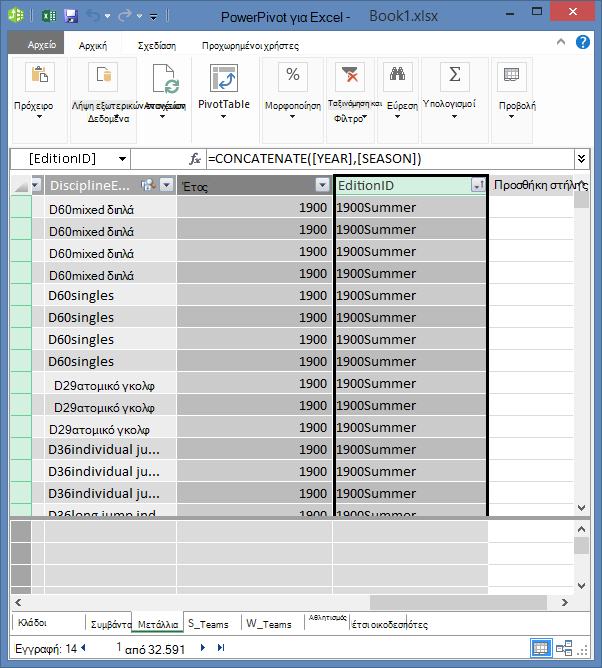Screen dimensions: 602x668
Task: Select first D60mixed διπλά cell
Action: [110, 208]
